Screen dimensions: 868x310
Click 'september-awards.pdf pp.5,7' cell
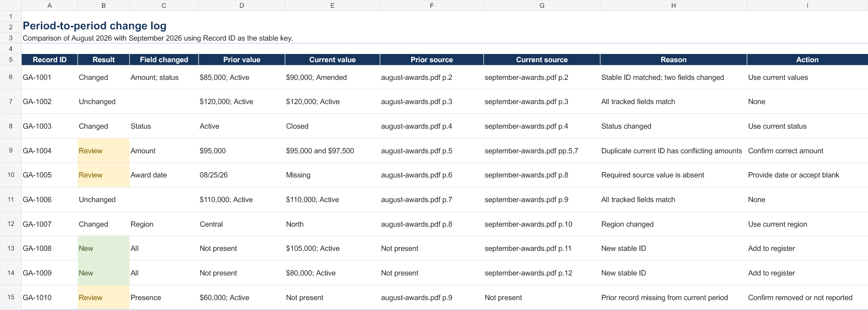tap(542, 151)
